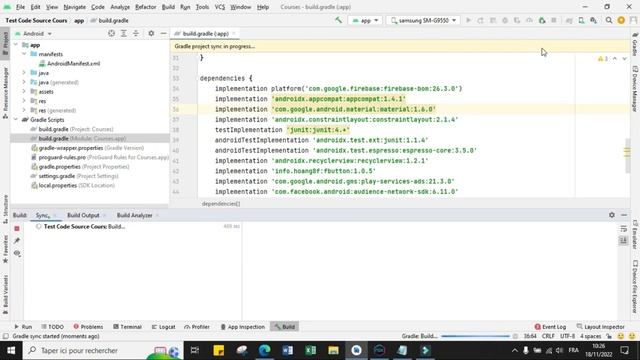Click the Gradle build progress bar
The image size is (640, 360).
coord(476,336)
